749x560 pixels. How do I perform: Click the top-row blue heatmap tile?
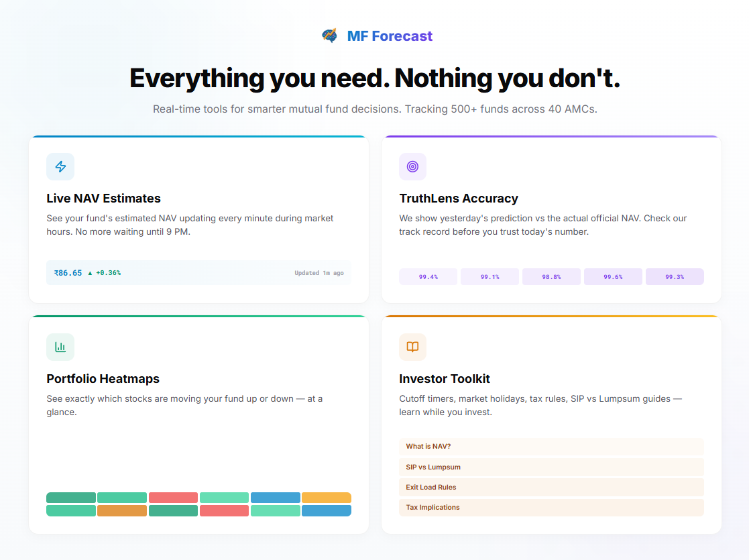point(275,498)
